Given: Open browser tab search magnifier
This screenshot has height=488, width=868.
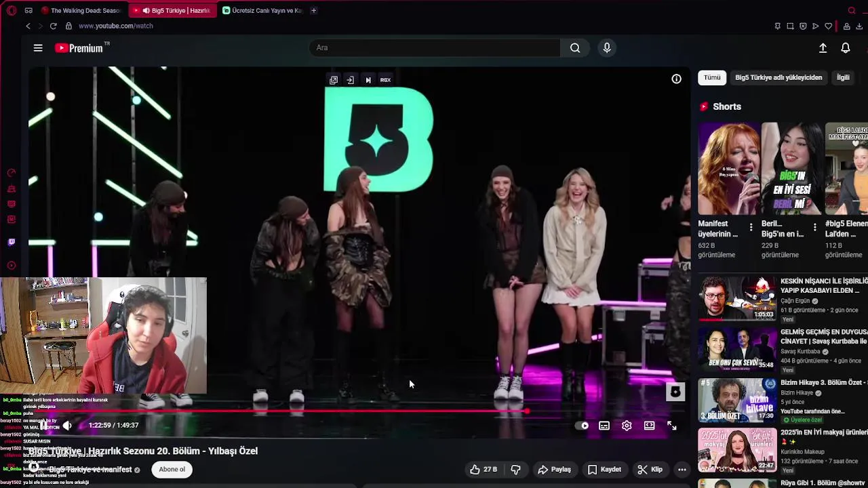Looking at the screenshot, I should (852, 10).
